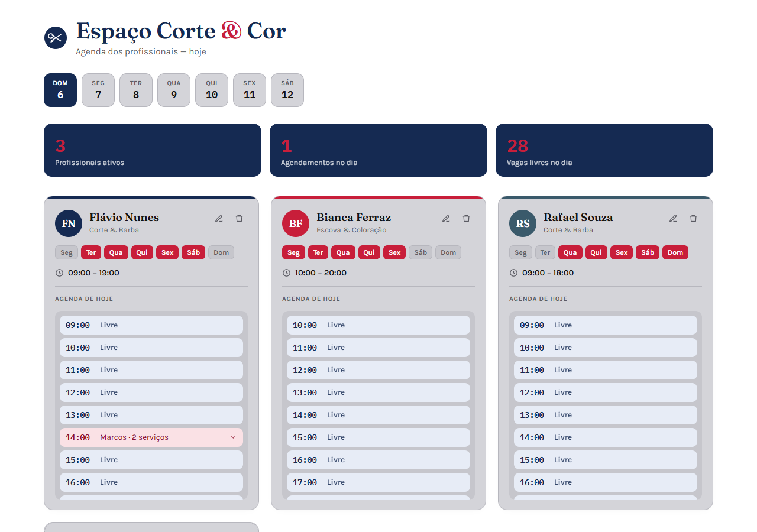Click clock icon beside 09:00 - 19:00
The height and width of the screenshot is (532, 757).
click(59, 273)
